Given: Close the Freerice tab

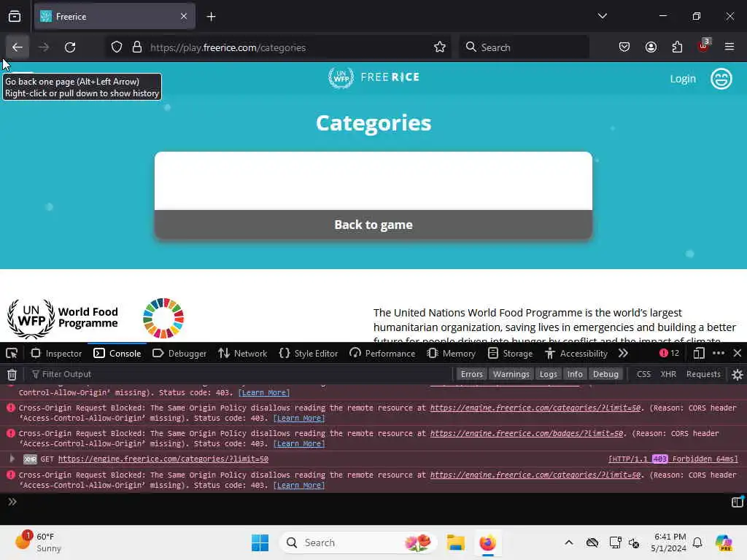Looking at the screenshot, I should coord(184,16).
